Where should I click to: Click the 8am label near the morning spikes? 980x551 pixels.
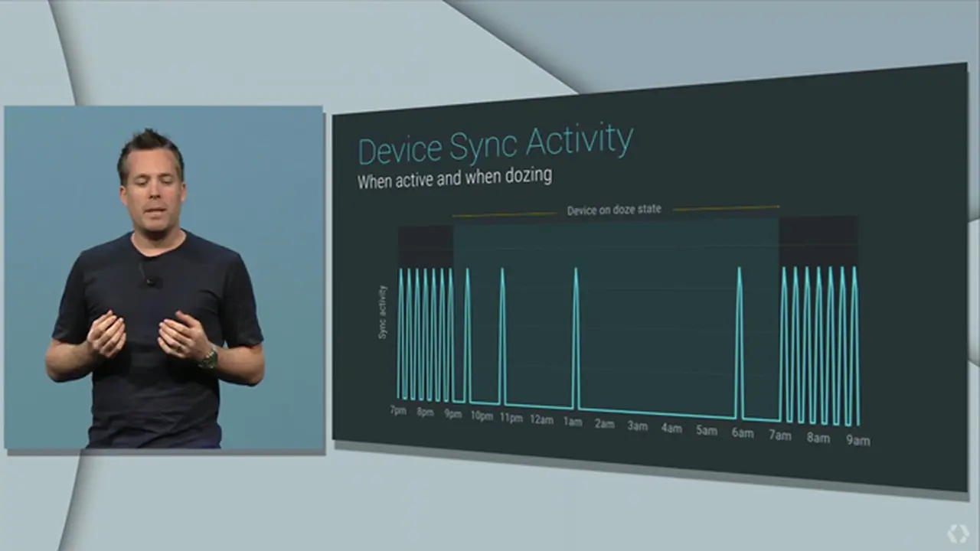(x=818, y=438)
